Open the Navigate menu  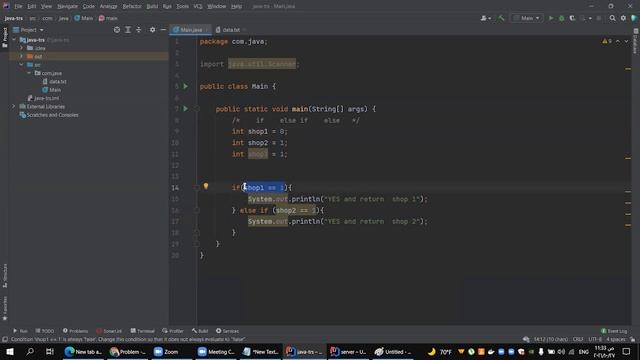pos(67,7)
